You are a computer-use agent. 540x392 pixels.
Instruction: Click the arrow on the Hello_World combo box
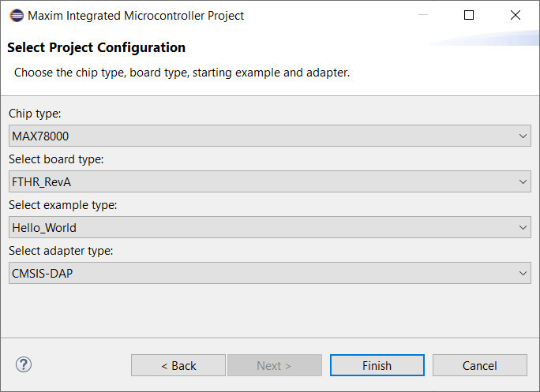tap(523, 227)
